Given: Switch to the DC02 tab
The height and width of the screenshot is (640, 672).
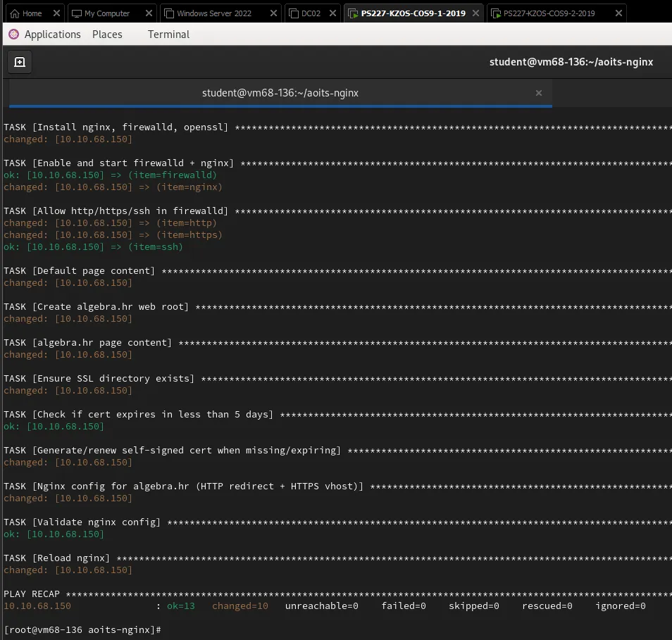Looking at the screenshot, I should [x=309, y=13].
